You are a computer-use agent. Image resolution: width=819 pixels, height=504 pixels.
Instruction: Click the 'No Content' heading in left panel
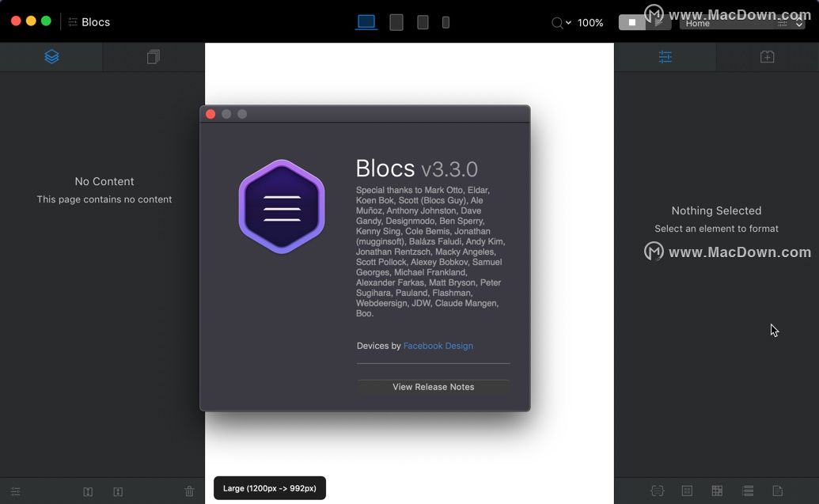coord(104,181)
